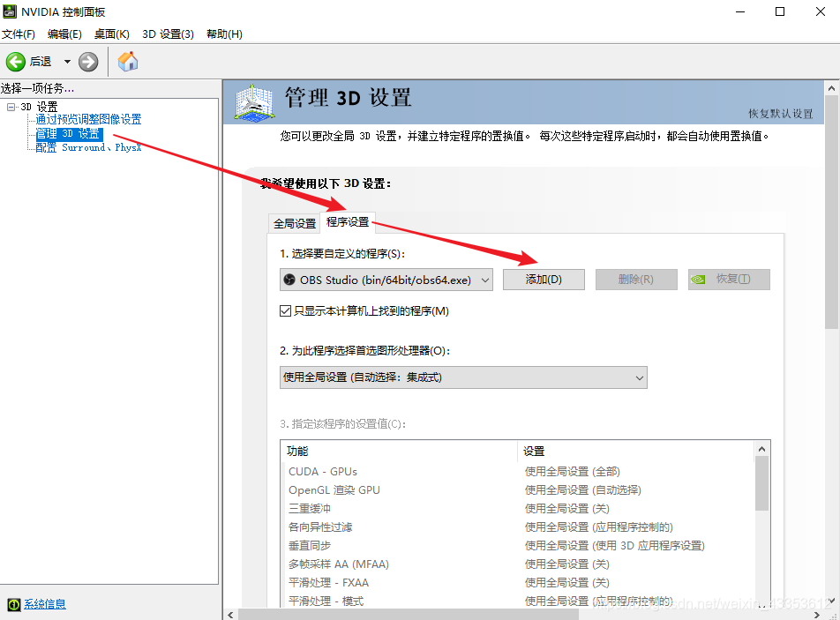Open the 3D 设置(3) menu
840x620 pixels.
(169, 34)
